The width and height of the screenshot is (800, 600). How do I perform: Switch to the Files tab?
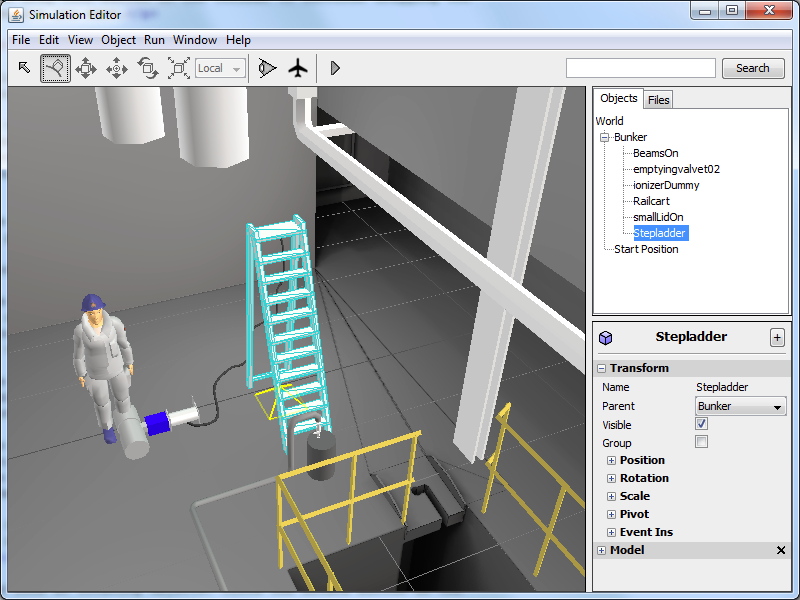(658, 99)
